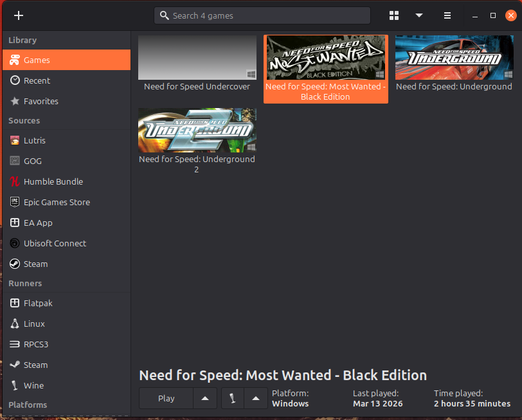Select Need for Speed: Underground 2 cover
Viewport: 522px width, 420px height.
click(x=197, y=130)
